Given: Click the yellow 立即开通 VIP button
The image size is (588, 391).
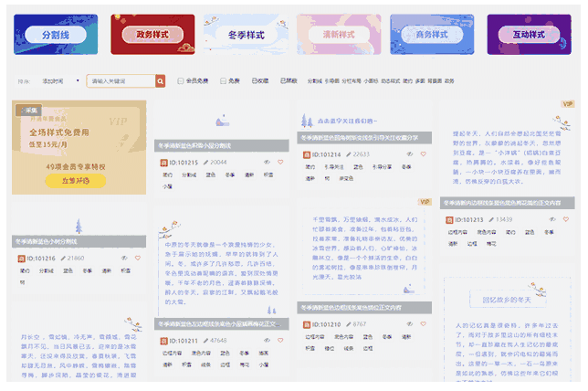Looking at the screenshot, I should tap(76, 181).
